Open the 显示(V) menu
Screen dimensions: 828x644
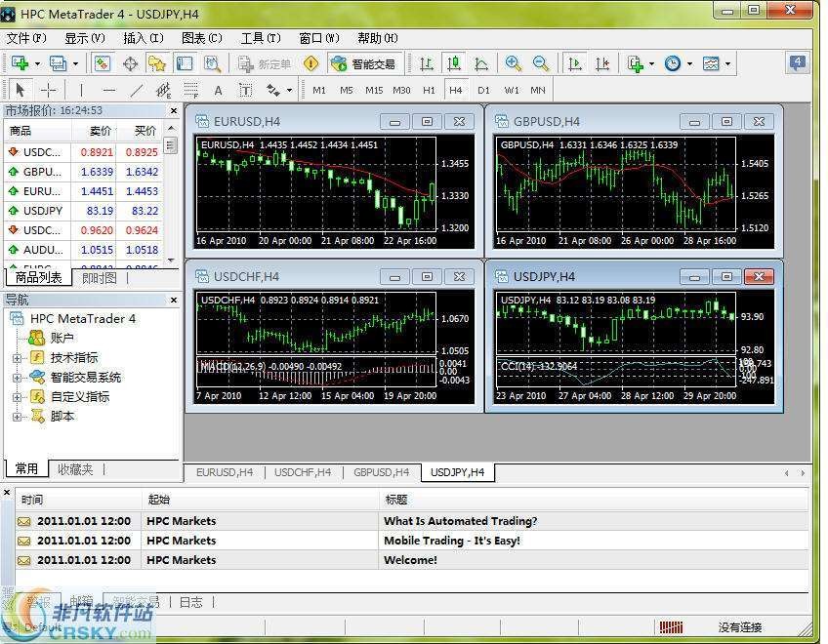pos(85,38)
